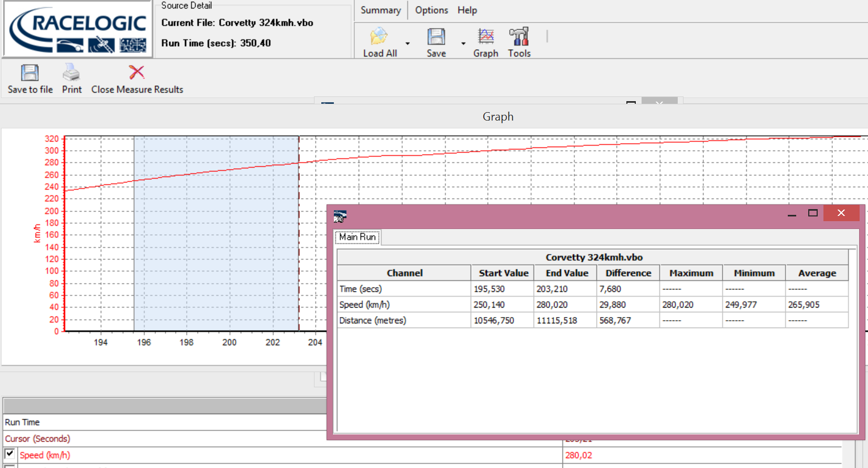Screen dimensions: 868x468
Task: Click the Speed End Value cell 280,020
Action: coord(552,304)
